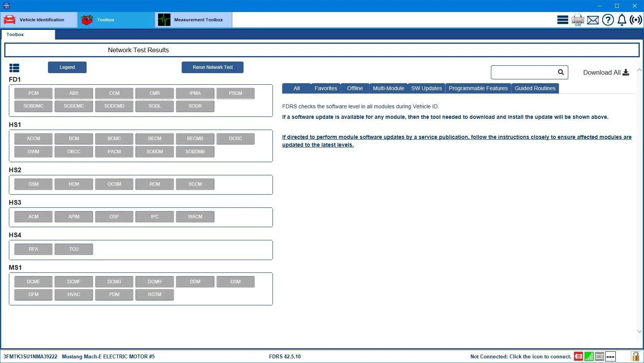The height and width of the screenshot is (363, 644).
Task: Open the Guided Routines tab
Action: click(535, 88)
